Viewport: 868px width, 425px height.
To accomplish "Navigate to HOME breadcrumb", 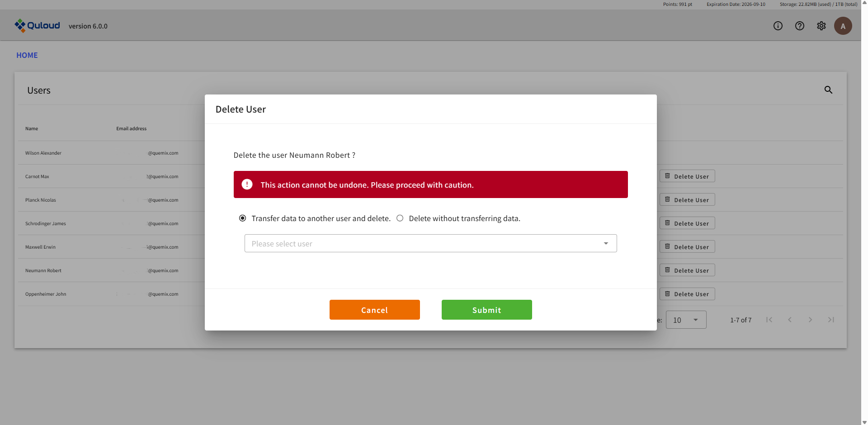I will [x=27, y=55].
